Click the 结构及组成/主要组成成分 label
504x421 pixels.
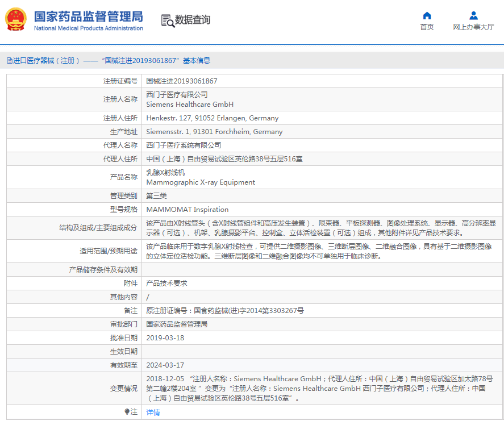pyautogui.click(x=98, y=228)
